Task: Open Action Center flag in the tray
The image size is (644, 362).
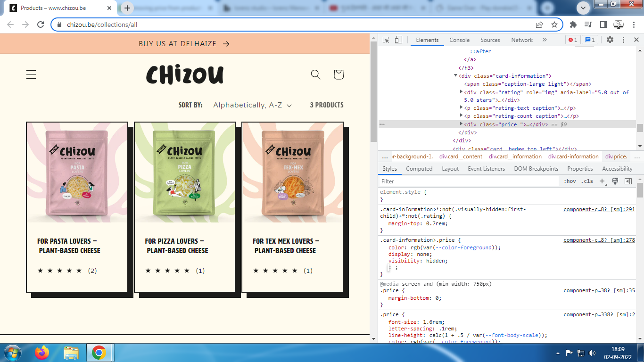Action: [x=570, y=353]
